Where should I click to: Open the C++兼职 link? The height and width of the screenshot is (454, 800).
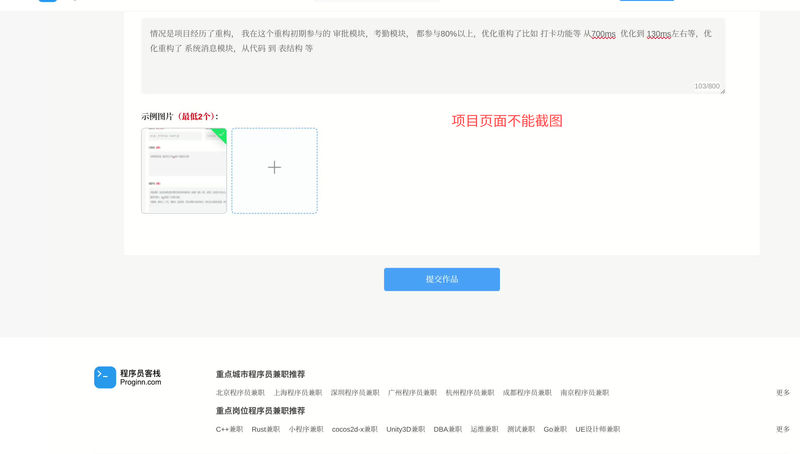[229, 429]
